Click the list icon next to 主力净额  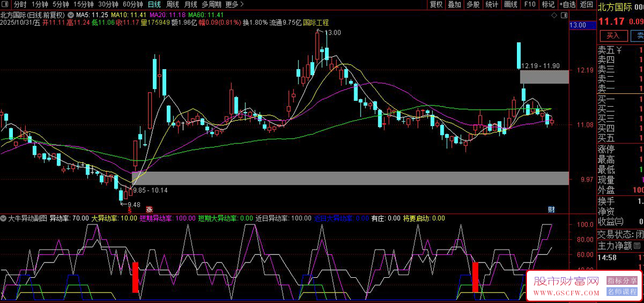[637, 246]
